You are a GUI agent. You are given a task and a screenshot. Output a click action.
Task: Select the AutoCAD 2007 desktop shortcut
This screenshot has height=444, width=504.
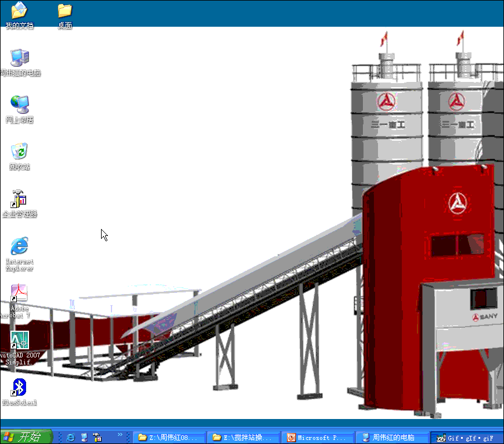click(x=20, y=349)
